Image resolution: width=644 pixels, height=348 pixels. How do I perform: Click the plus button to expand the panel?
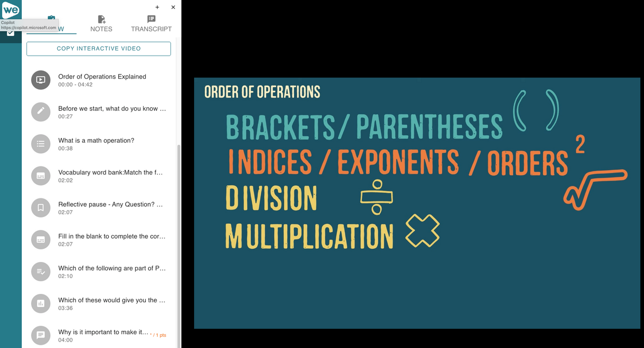(x=158, y=7)
